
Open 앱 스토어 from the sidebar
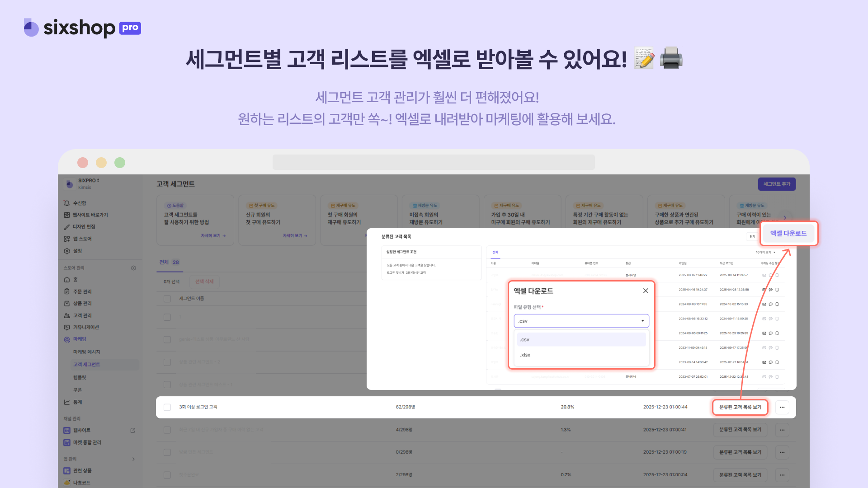click(x=82, y=239)
